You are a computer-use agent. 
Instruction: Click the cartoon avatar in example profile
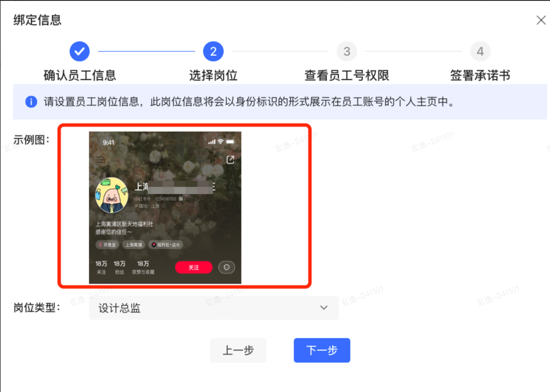pyautogui.click(x=112, y=195)
